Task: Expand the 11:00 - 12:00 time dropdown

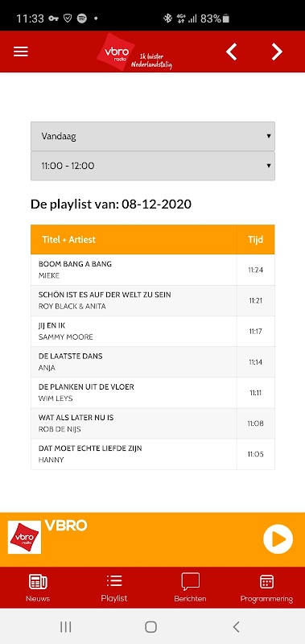Action: [x=153, y=166]
